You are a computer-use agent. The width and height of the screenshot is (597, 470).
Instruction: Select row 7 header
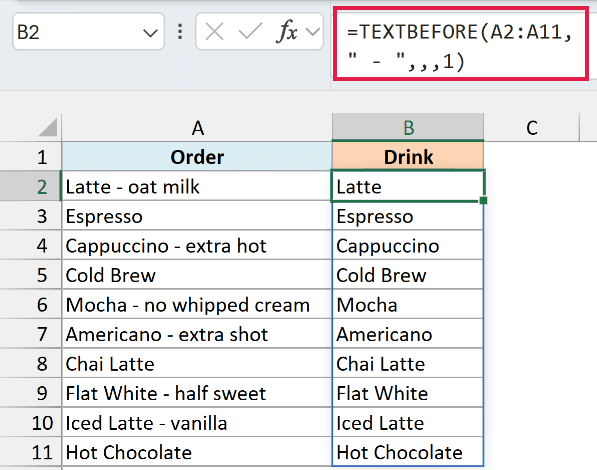[30, 334]
